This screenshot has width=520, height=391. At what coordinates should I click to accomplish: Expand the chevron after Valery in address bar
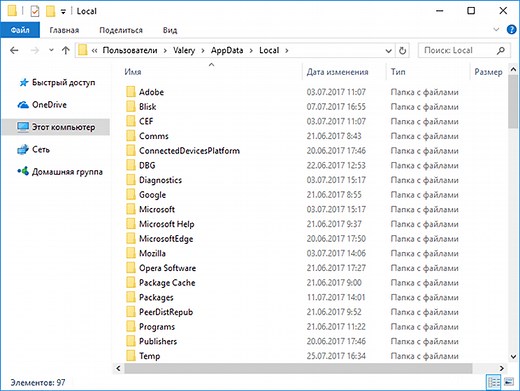coord(203,51)
